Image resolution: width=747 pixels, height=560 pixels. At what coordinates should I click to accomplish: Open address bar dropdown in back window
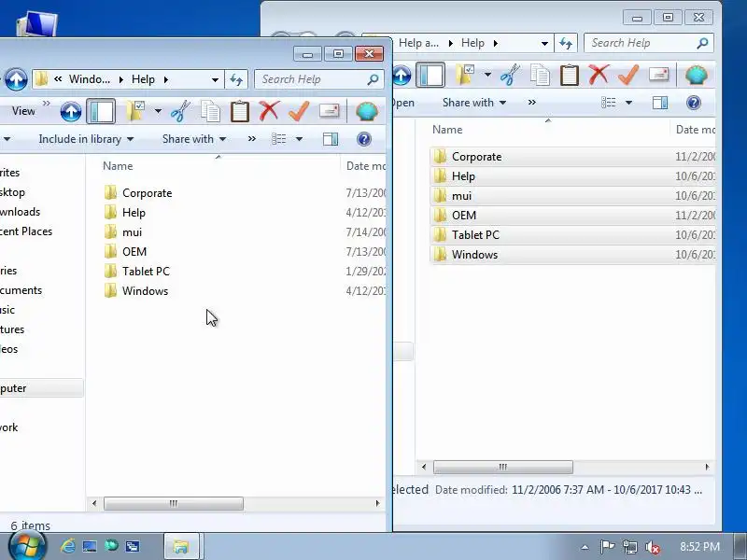pos(544,43)
